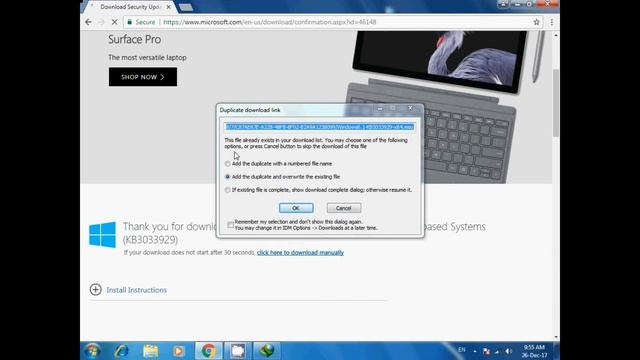Image resolution: width=640 pixels, height=360 pixels.
Task: Click the Surface Pro heading text
Action: pos(135,40)
